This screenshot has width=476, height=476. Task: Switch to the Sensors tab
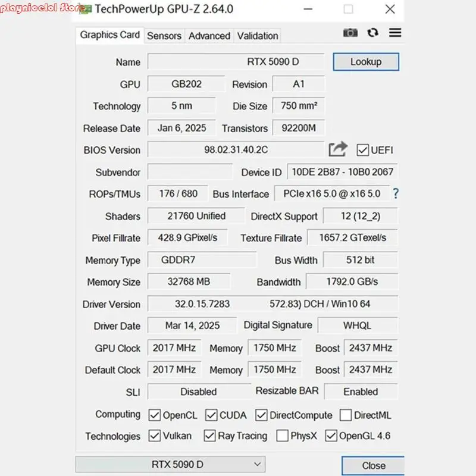click(164, 36)
